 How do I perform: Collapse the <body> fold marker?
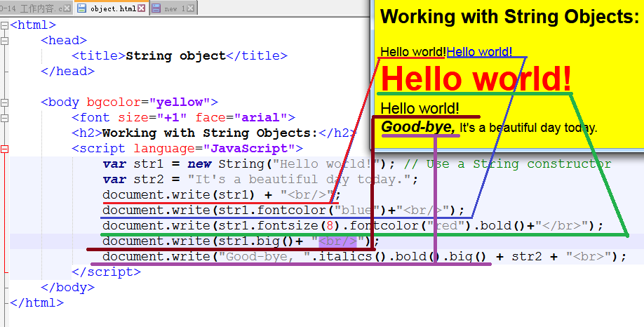(x=4, y=102)
